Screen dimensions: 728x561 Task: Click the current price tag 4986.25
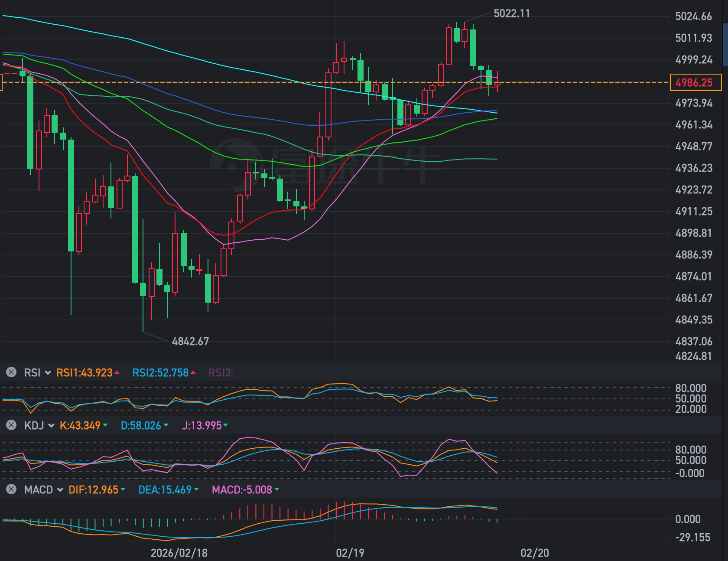tap(695, 82)
